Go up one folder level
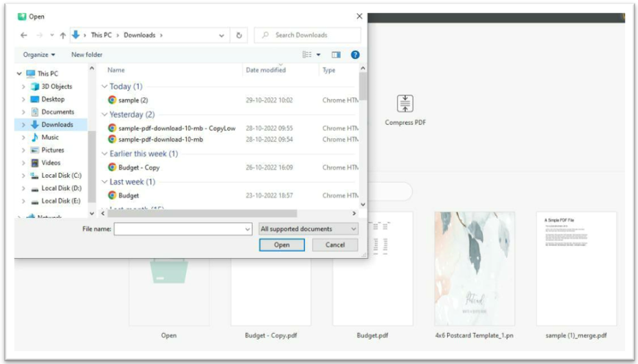Screen dimensions: 638x364 (62, 36)
